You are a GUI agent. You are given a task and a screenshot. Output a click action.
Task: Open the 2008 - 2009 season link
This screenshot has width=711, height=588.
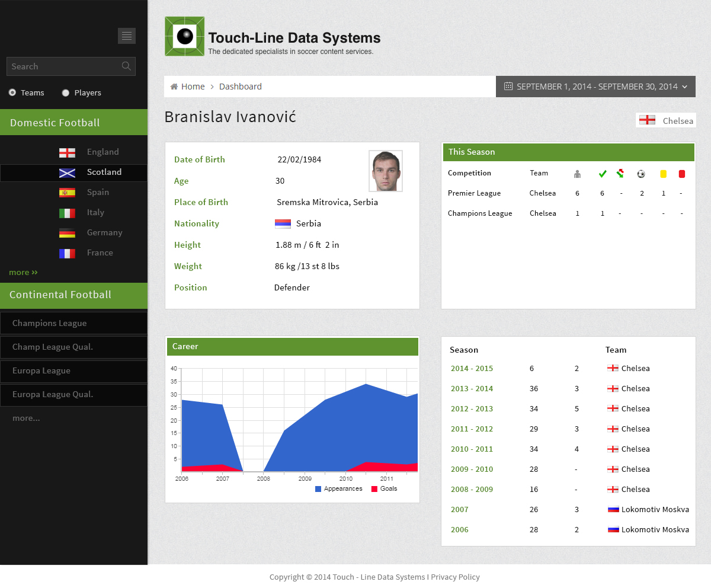click(472, 489)
